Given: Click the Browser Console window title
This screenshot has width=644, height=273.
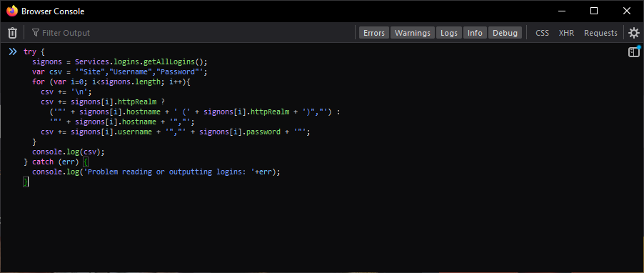Looking at the screenshot, I should [x=53, y=11].
